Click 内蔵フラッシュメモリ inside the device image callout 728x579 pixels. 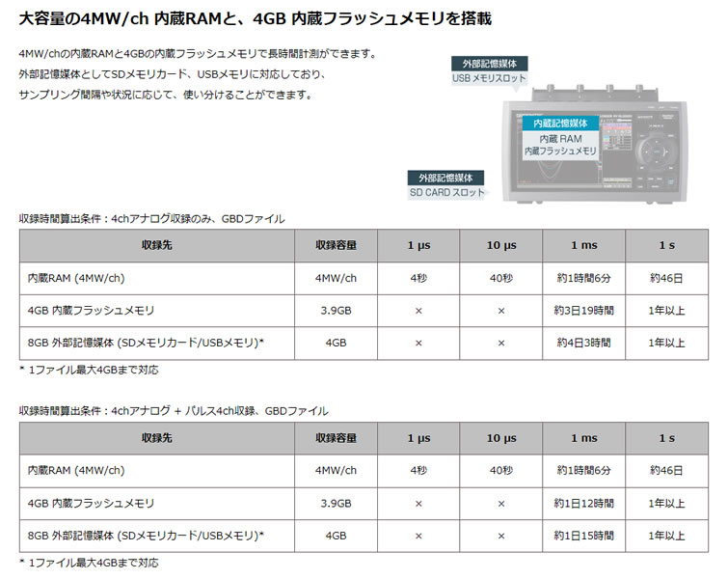point(560,152)
